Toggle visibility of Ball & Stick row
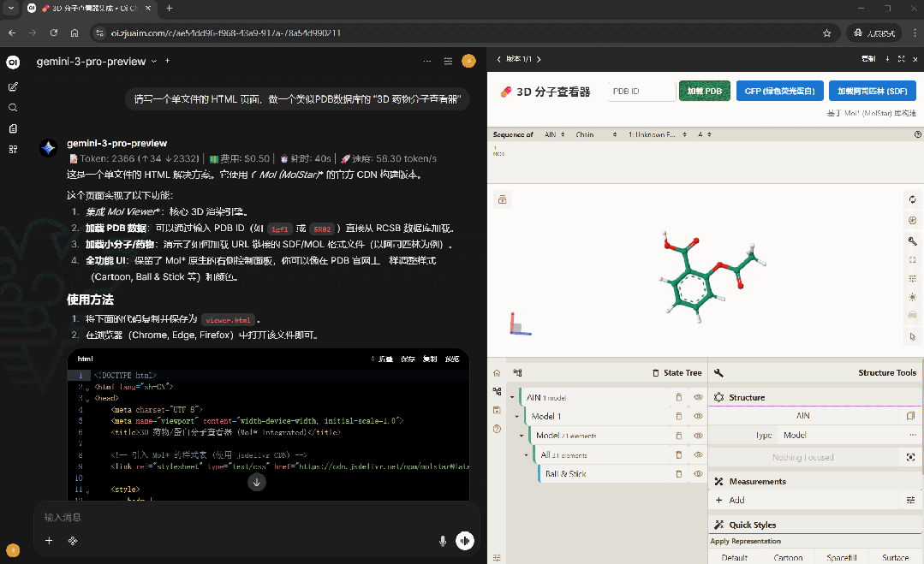The height and width of the screenshot is (564, 924). click(698, 473)
